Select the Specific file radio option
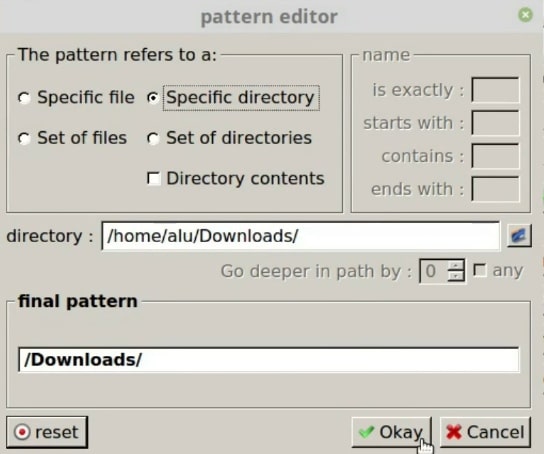544x454 pixels. click(x=24, y=98)
